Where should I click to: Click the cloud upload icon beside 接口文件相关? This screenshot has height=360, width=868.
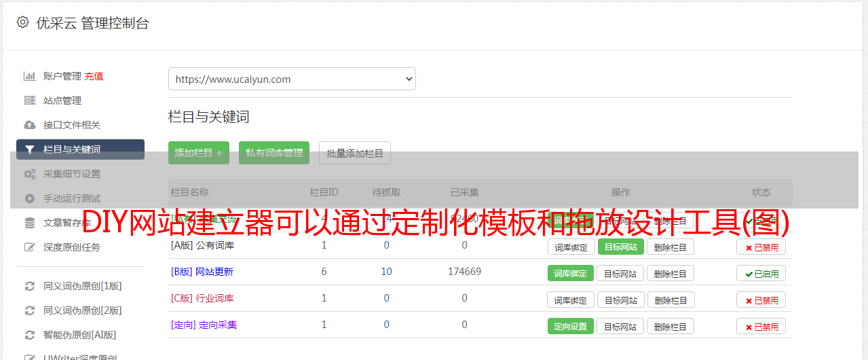(x=29, y=125)
